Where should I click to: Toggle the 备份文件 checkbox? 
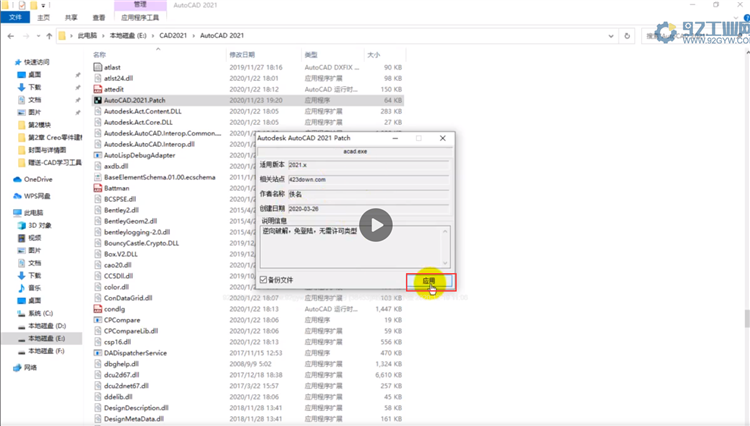coord(263,280)
